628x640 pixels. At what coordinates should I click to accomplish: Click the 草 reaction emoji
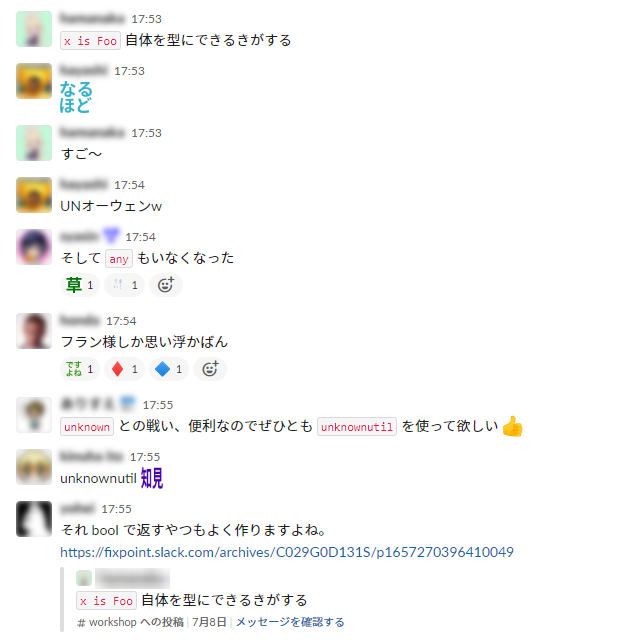[x=80, y=285]
